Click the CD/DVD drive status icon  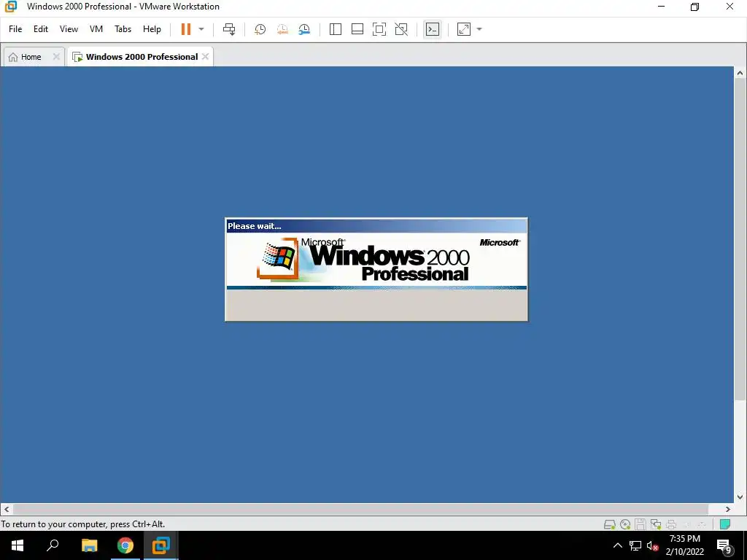[x=625, y=524]
